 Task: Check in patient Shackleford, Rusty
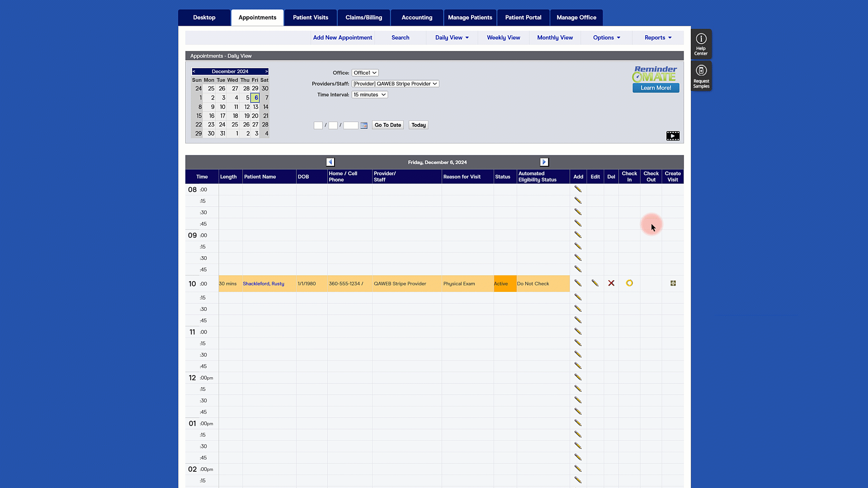[x=629, y=283]
